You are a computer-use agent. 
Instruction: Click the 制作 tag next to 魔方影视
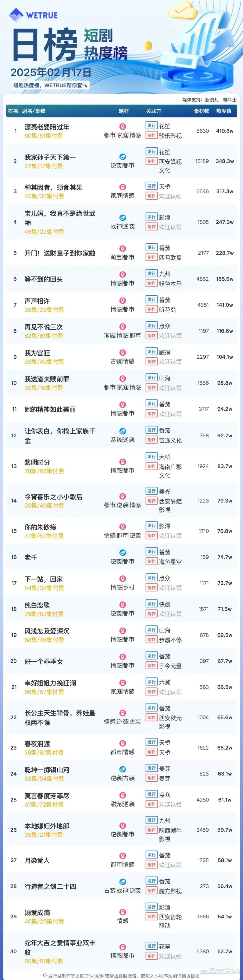pyautogui.click(x=151, y=891)
